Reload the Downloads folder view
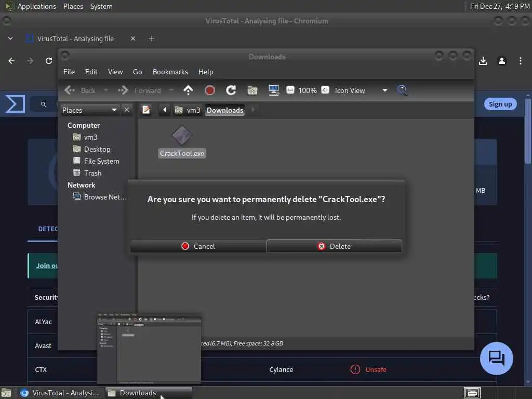 pyautogui.click(x=231, y=90)
